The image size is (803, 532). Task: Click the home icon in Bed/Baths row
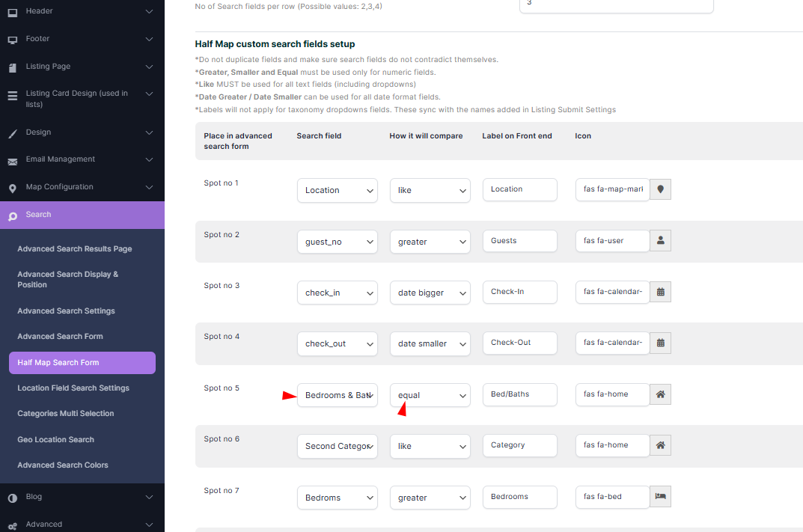(660, 394)
